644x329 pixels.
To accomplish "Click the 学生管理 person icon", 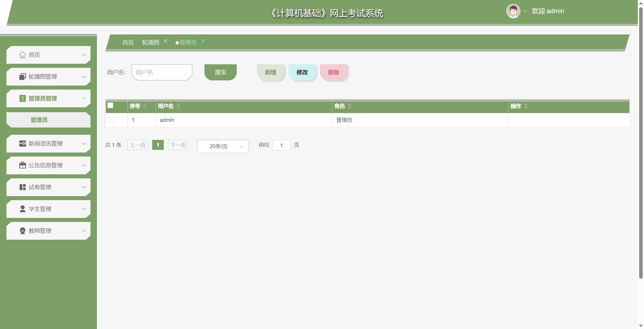I will 23,209.
